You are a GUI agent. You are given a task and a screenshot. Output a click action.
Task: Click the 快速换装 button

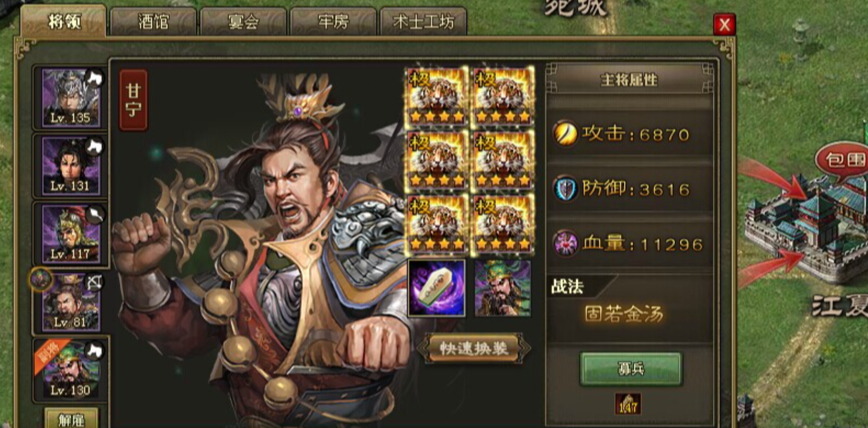click(x=474, y=348)
